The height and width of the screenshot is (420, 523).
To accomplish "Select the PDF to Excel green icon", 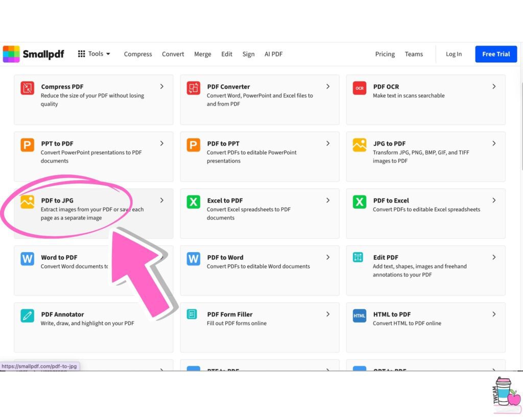I will click(x=360, y=202).
